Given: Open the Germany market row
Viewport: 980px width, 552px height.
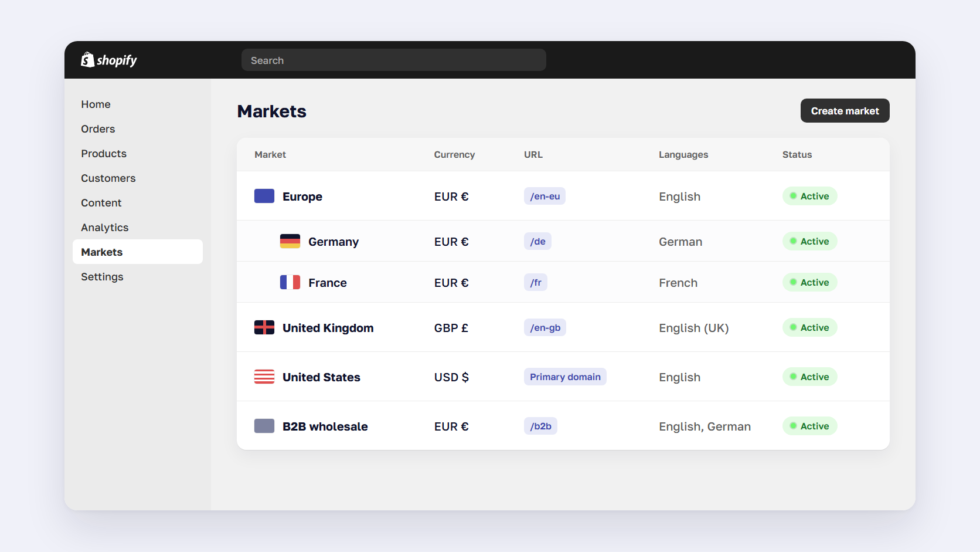Looking at the screenshot, I should click(563, 241).
